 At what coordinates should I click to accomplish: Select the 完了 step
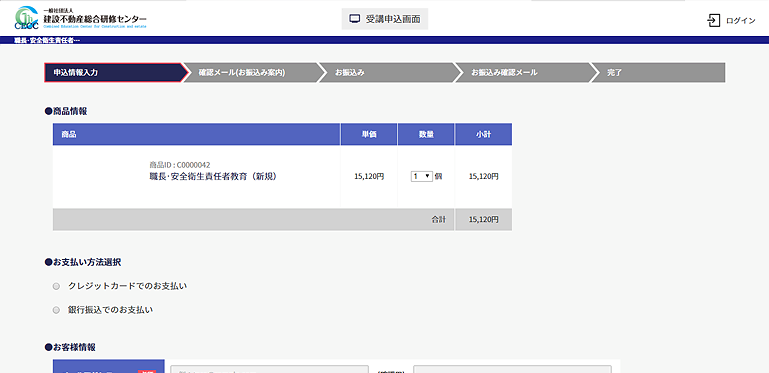pyautogui.click(x=658, y=73)
